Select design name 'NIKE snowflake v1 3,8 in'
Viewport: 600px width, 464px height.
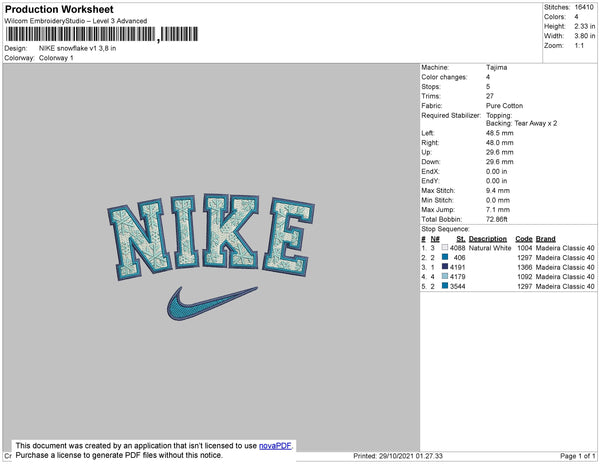(x=77, y=49)
